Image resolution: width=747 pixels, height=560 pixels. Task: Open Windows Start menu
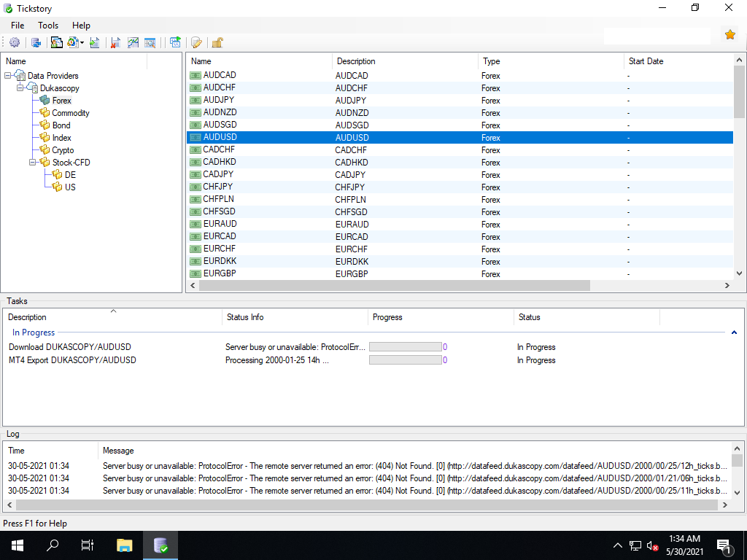(18, 545)
